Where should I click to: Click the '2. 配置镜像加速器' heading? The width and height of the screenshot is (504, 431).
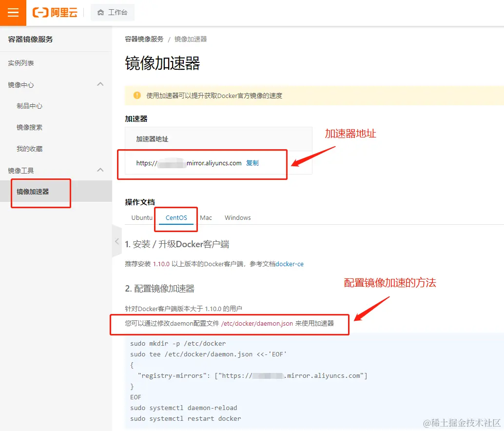pyautogui.click(x=160, y=289)
